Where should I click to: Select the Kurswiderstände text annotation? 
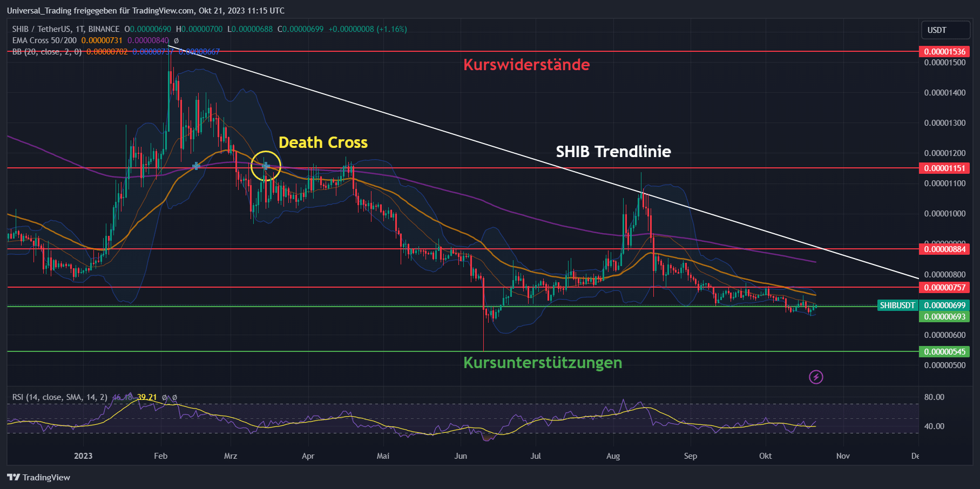tap(526, 65)
